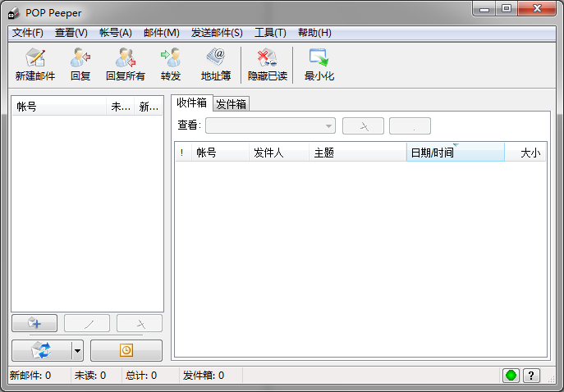Image resolution: width=564 pixels, height=392 pixels.
Task: Click the 新... column header in accounts panel
Action: pos(149,107)
